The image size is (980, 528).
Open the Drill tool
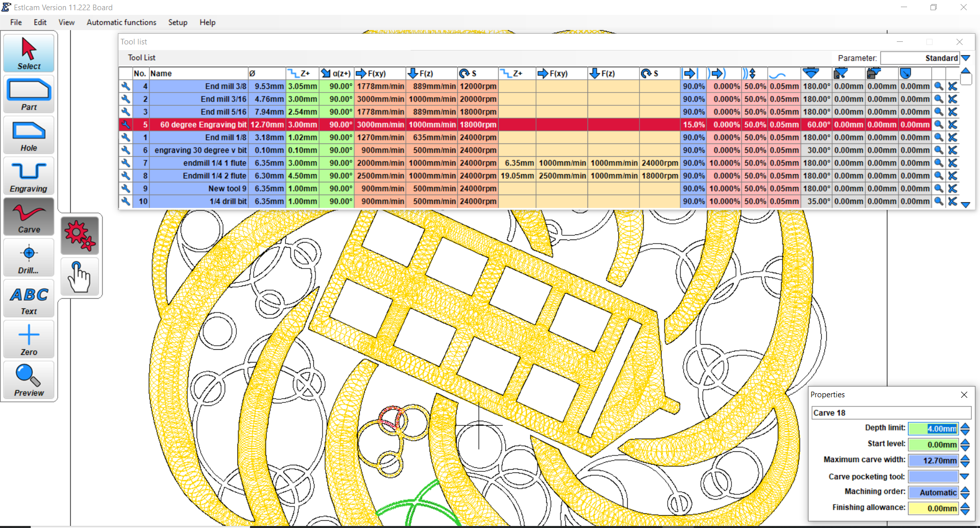(29, 257)
